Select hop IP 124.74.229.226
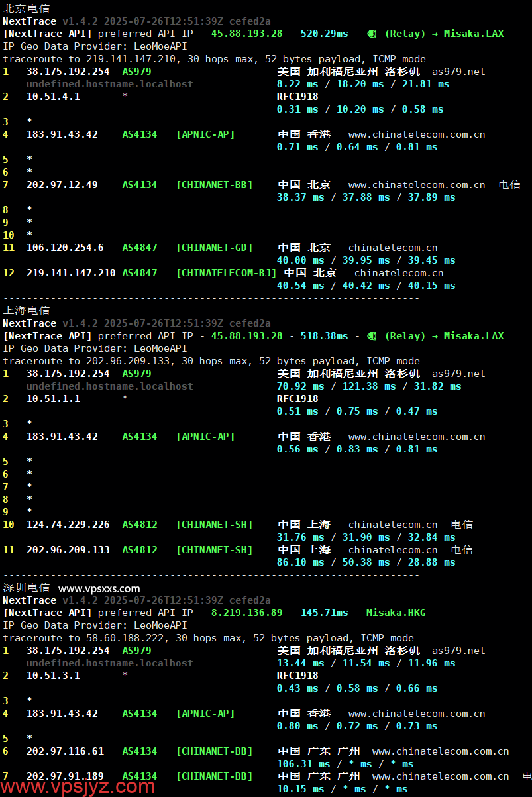This screenshot has width=532, height=797. point(68,525)
